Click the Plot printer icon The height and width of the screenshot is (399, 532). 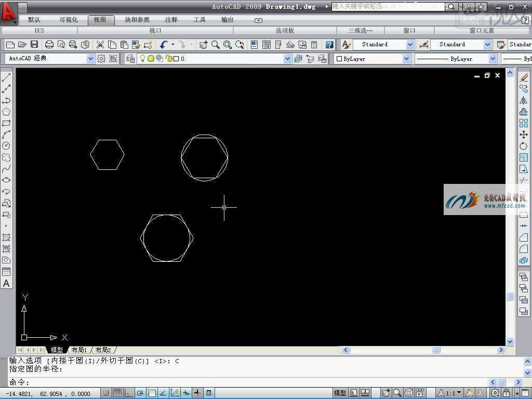49,45
